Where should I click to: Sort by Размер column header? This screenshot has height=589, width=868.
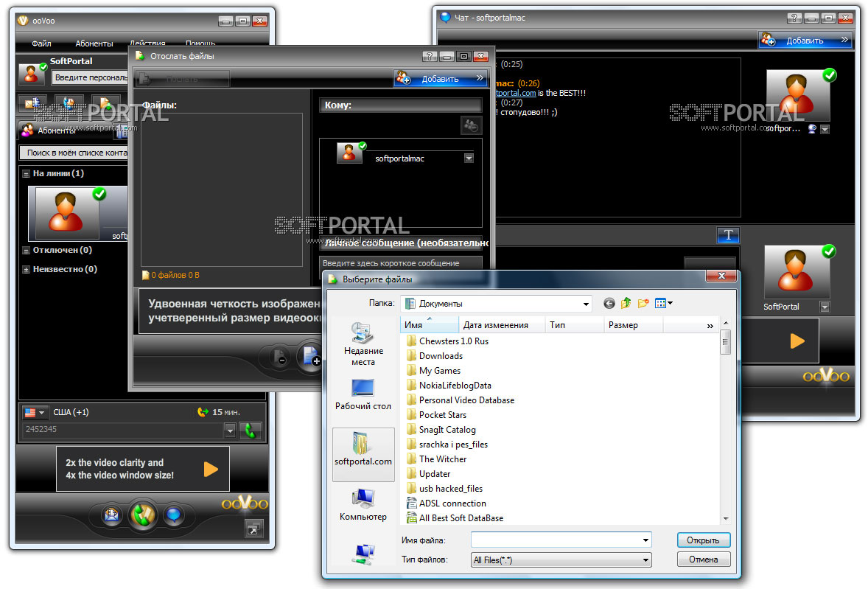pyautogui.click(x=633, y=325)
